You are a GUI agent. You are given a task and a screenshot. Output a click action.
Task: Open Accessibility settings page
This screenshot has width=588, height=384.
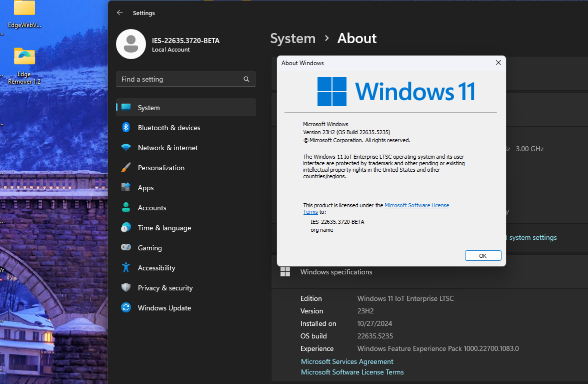(x=186, y=268)
